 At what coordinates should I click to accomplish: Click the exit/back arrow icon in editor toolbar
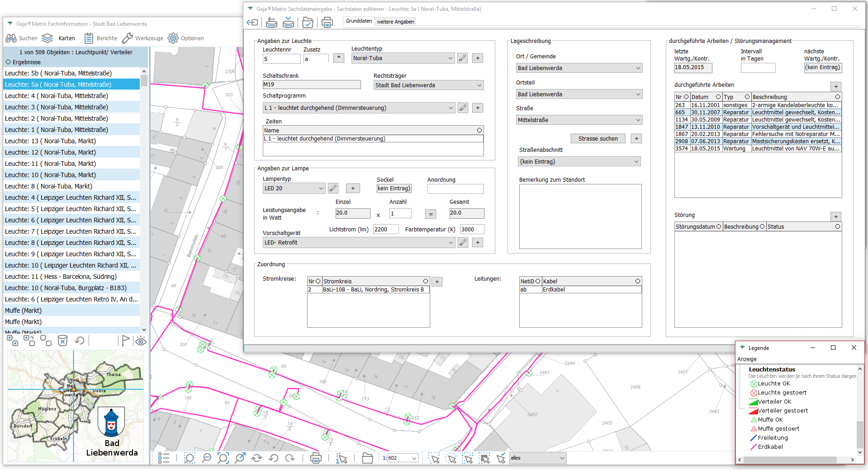tap(252, 22)
